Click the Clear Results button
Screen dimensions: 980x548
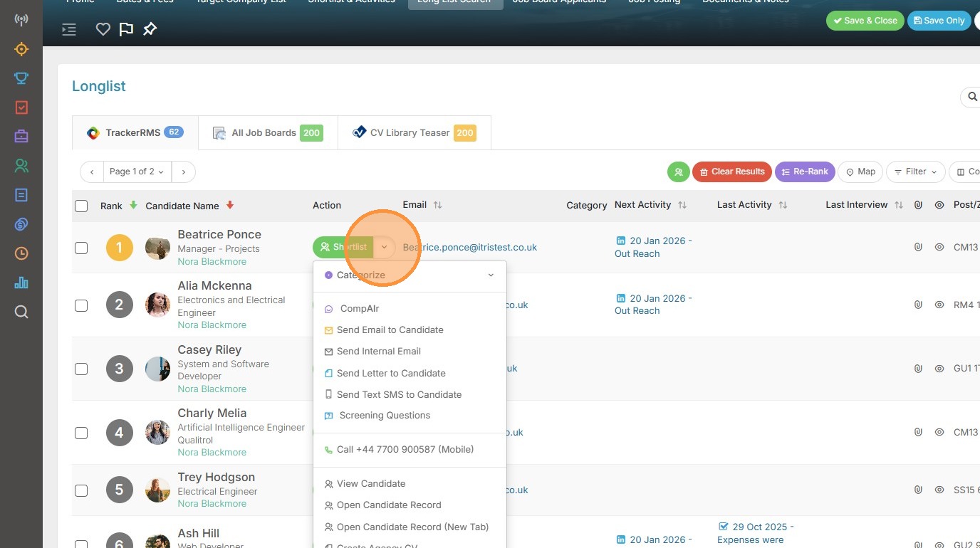(x=732, y=172)
